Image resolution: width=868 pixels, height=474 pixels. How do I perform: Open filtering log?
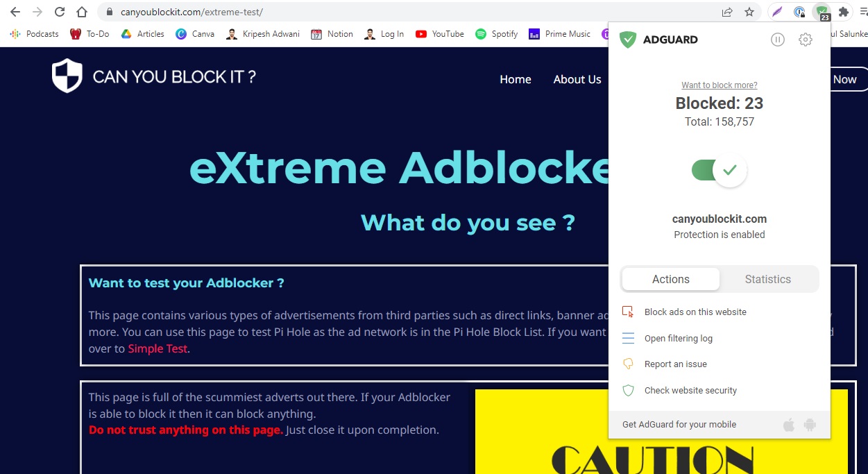(x=678, y=339)
